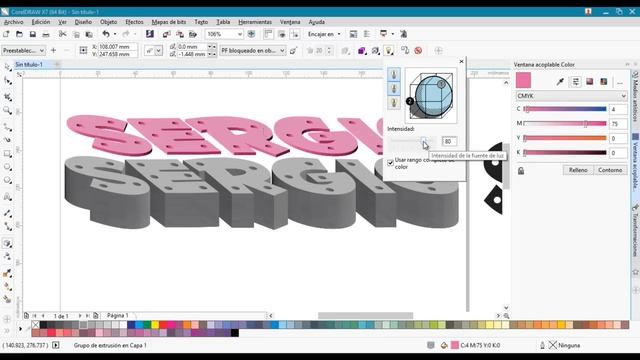Click the X position field 108.007 mm
This screenshot has width=640, height=360.
click(x=118, y=47)
